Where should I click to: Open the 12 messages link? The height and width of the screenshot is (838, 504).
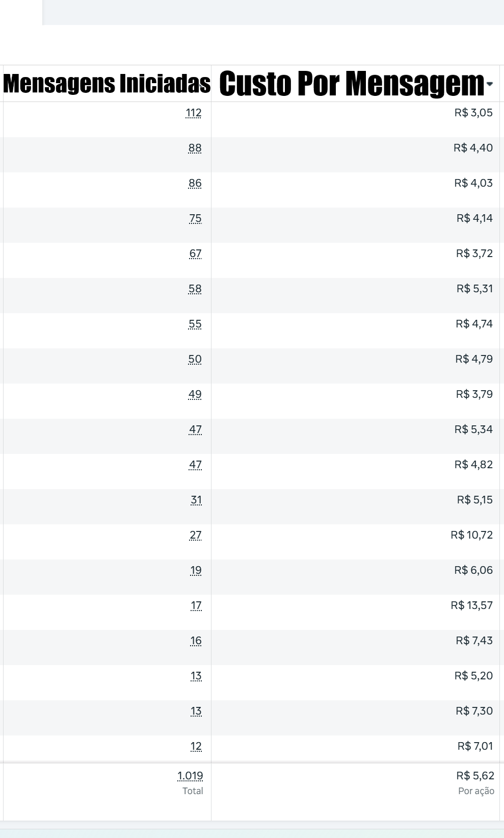click(196, 746)
